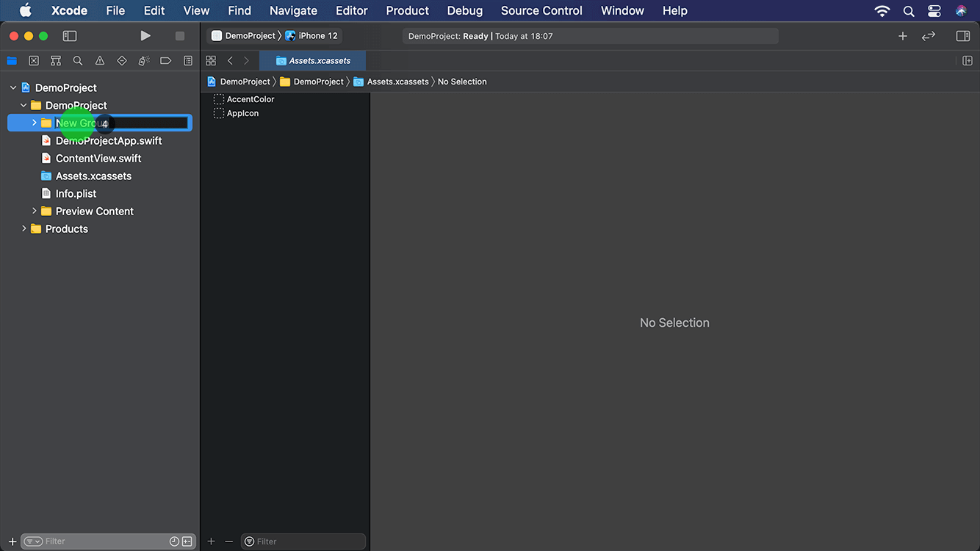The width and height of the screenshot is (980, 551).
Task: Click Assets.xcassets in the jump bar
Action: click(391, 82)
